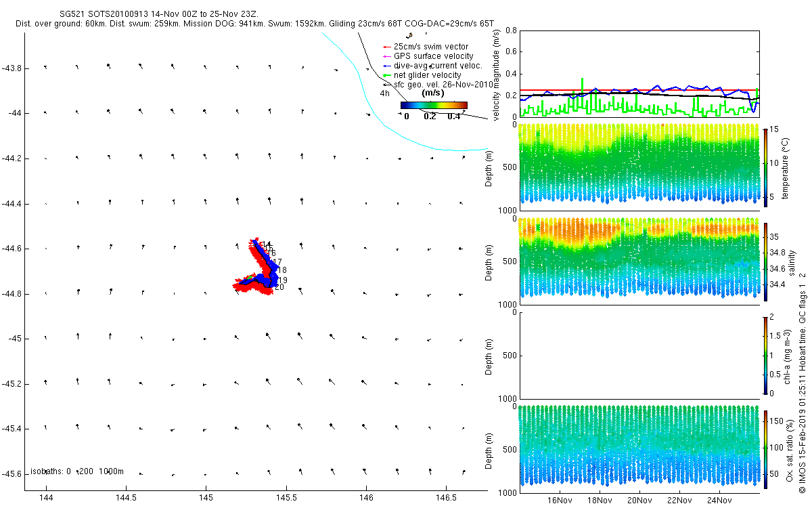Click the chl-a colorbar
This screenshot has height=508, width=812.
tap(765, 355)
